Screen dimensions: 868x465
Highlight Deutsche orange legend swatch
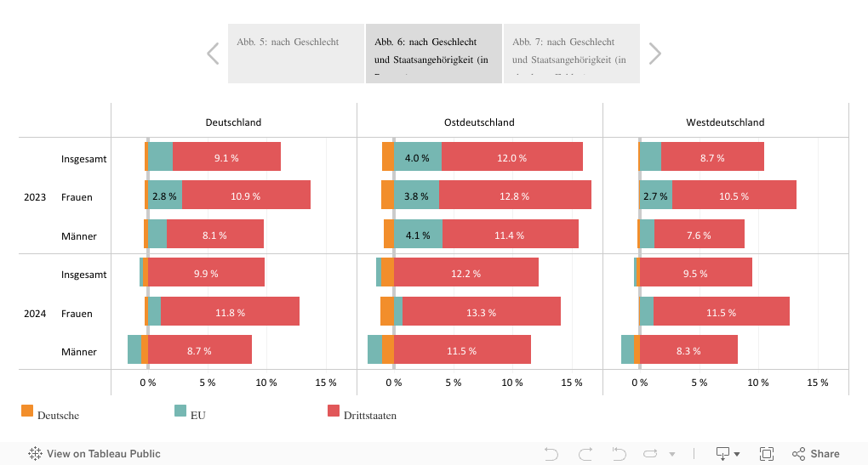click(27, 411)
